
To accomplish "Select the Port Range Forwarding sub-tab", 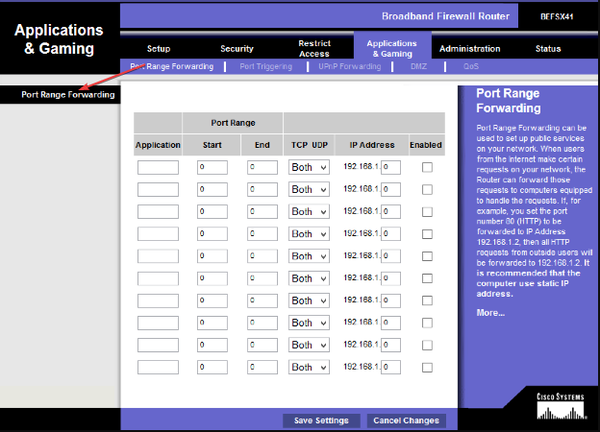I will coord(172,66).
